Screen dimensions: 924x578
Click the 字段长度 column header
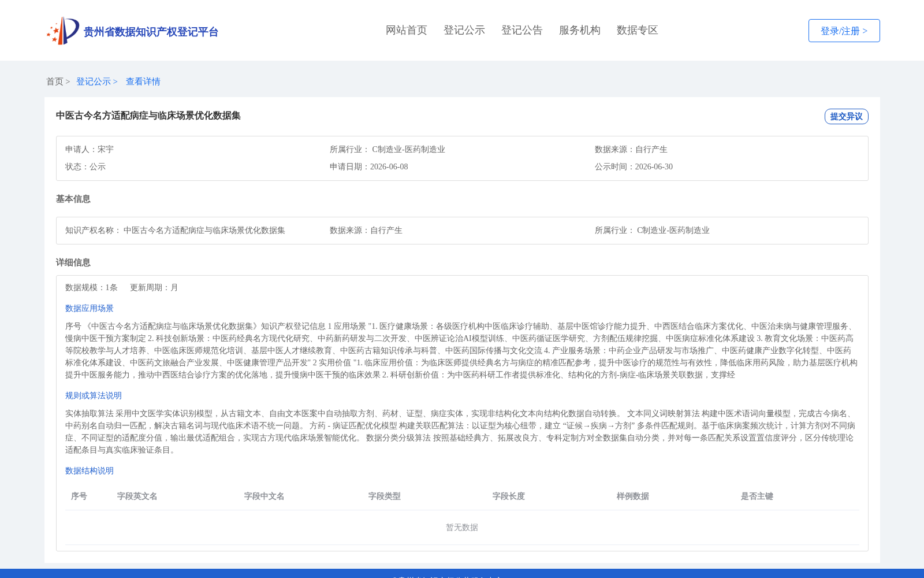click(509, 496)
